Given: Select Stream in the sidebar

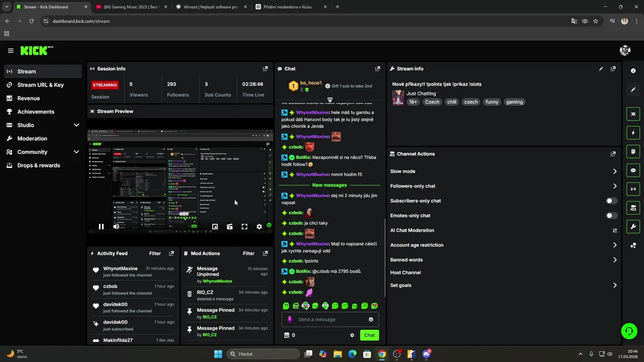Looking at the screenshot, I should point(43,71).
